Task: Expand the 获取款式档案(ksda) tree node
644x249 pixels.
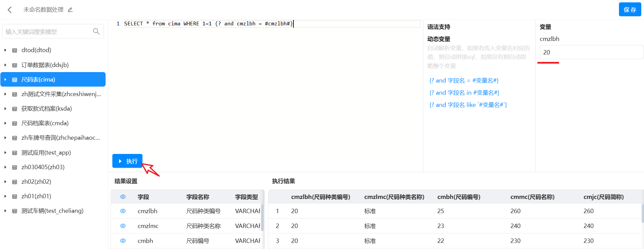Action: (x=5, y=109)
